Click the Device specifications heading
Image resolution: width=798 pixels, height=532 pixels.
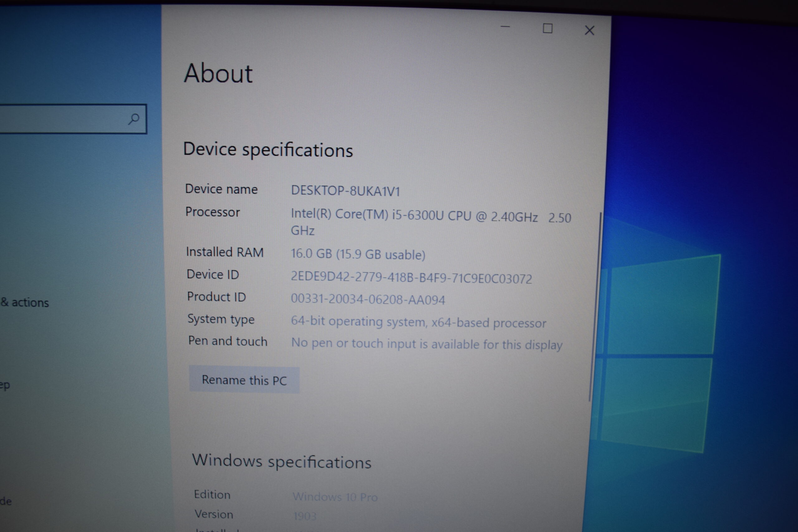pos(268,150)
